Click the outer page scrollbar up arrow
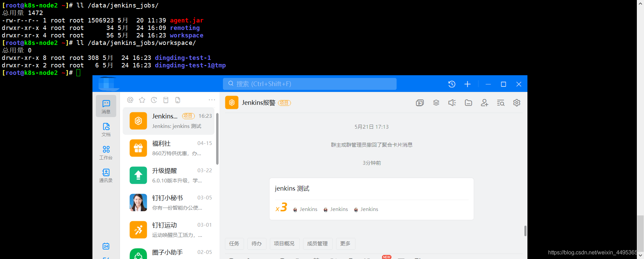The height and width of the screenshot is (259, 644). pyautogui.click(x=640, y=3)
